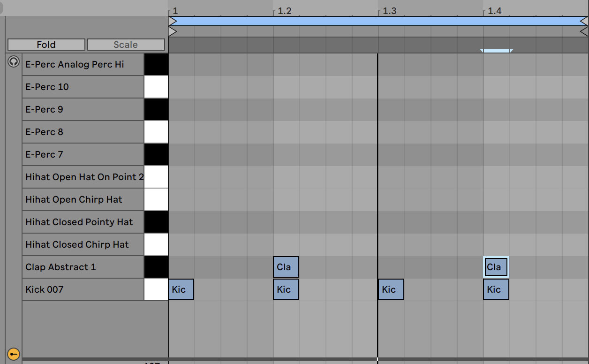Select the Kic note under the Cla at 1.4
Screen dimensions: 589x364
coord(496,289)
